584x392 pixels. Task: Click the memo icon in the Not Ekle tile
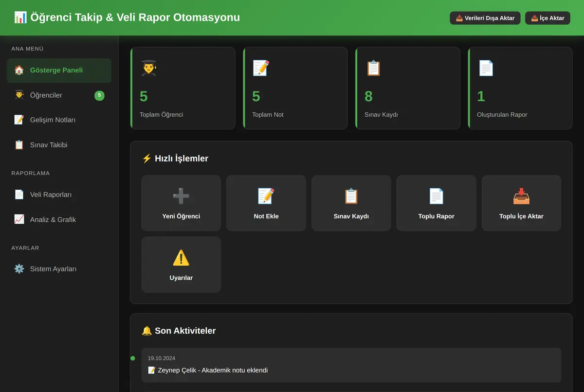pos(266,196)
